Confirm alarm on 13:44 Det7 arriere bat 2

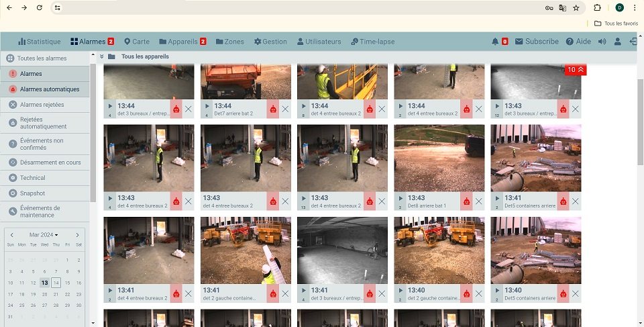click(273, 109)
